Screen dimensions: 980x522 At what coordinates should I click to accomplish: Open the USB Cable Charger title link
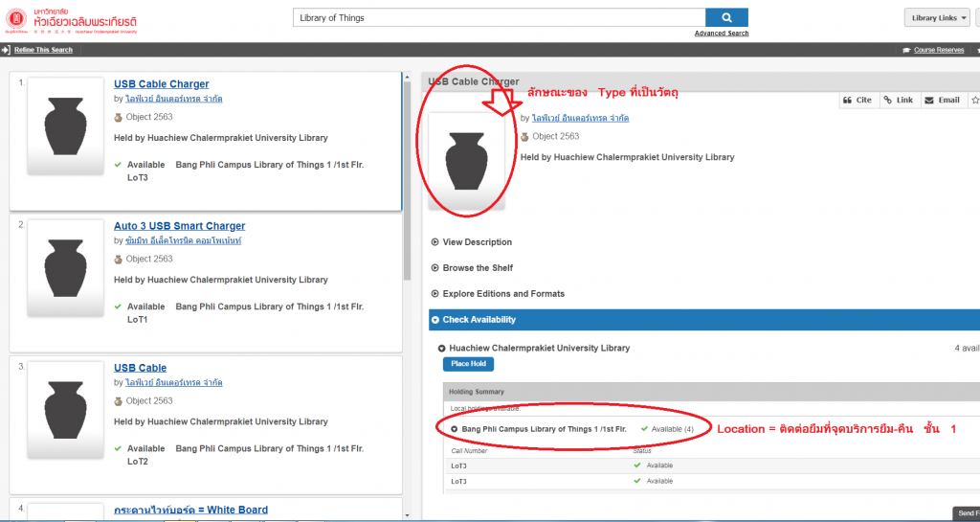161,83
